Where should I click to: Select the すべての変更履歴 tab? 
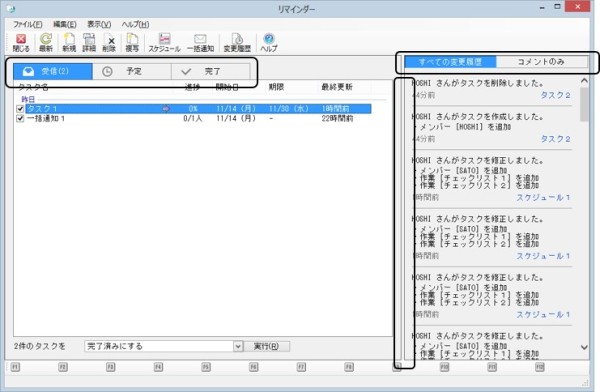click(450, 62)
